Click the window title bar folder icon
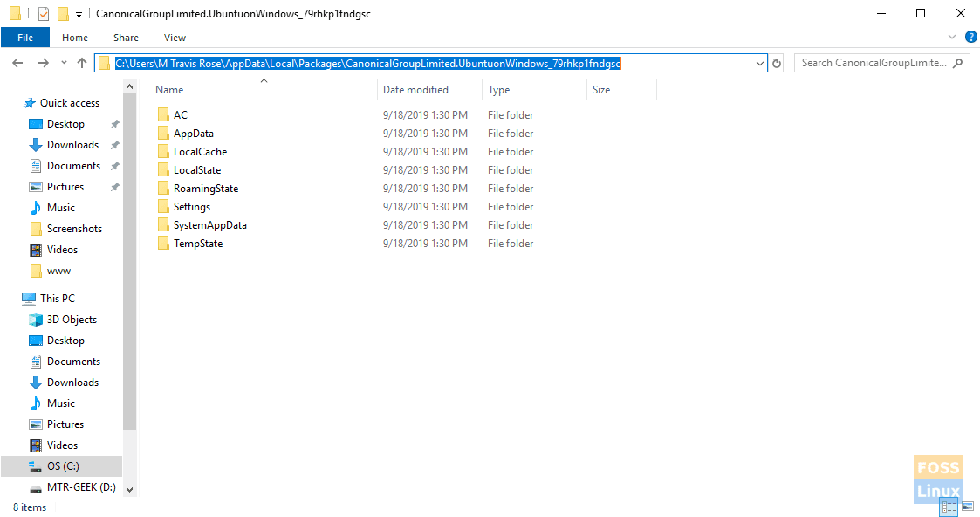Image resolution: width=980 pixels, height=517 pixels. (15, 13)
